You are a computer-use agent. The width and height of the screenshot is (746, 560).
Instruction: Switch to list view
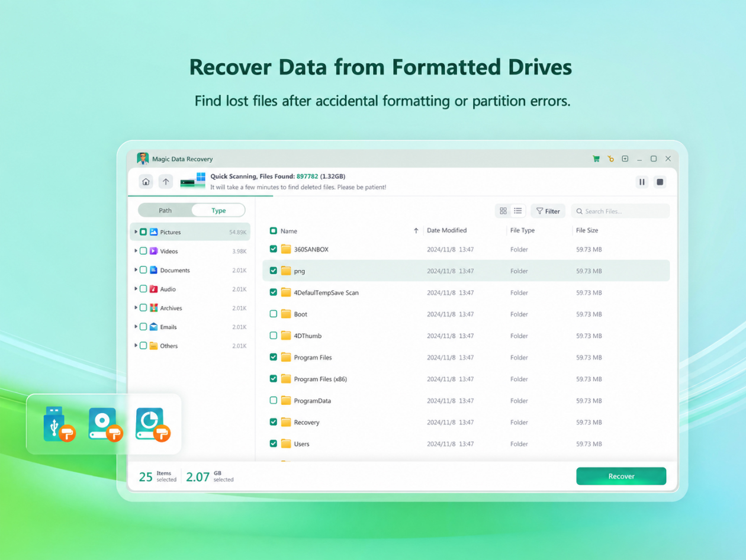(518, 211)
